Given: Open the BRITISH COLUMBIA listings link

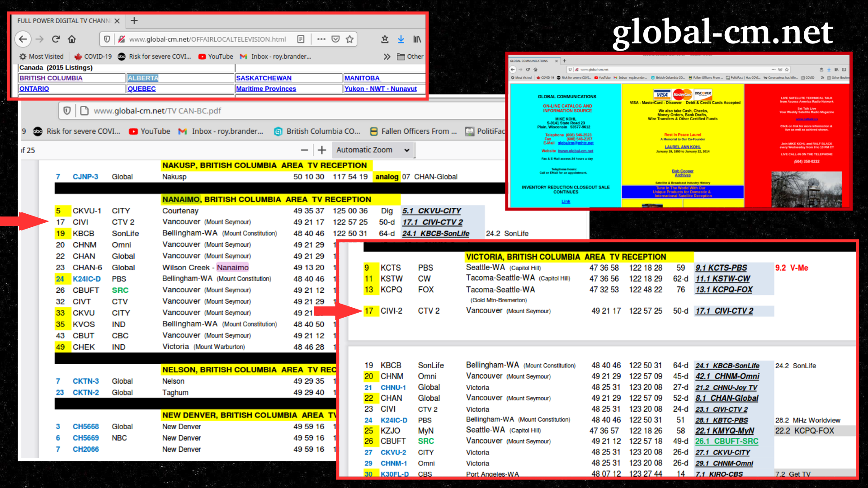Looking at the screenshot, I should click(x=51, y=78).
